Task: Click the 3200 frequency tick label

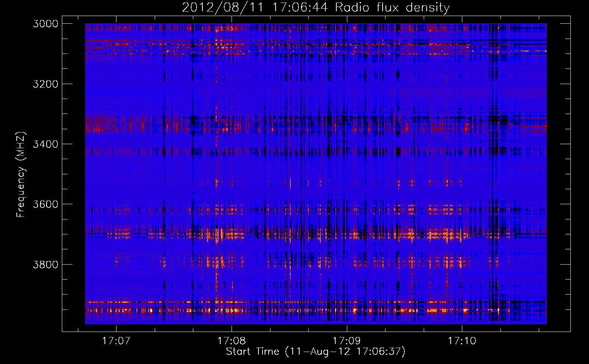Action: click(x=46, y=84)
